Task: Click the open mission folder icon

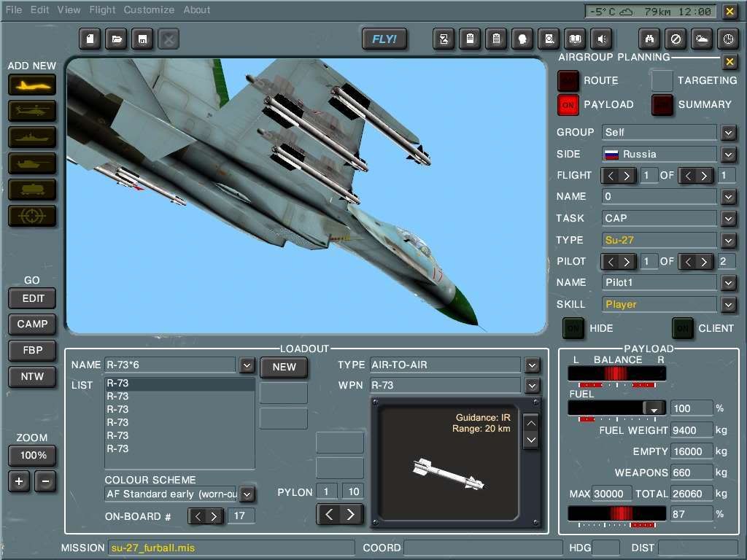Action: pos(116,39)
